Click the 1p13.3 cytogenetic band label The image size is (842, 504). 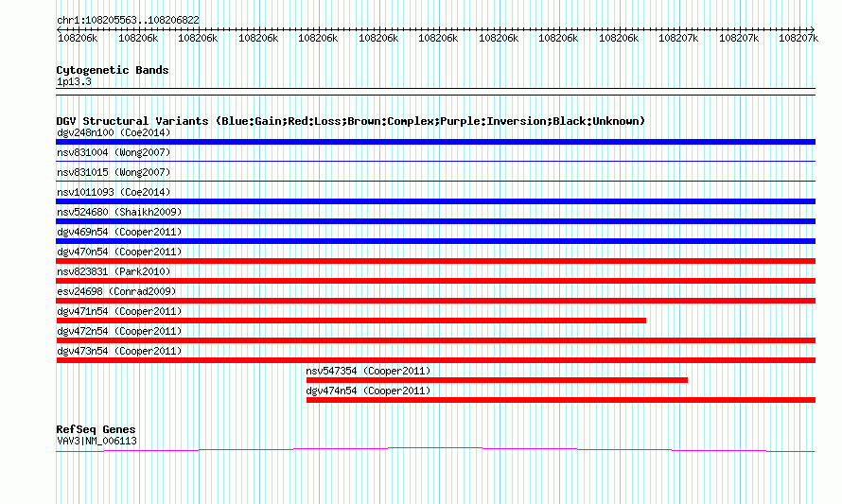[74, 81]
